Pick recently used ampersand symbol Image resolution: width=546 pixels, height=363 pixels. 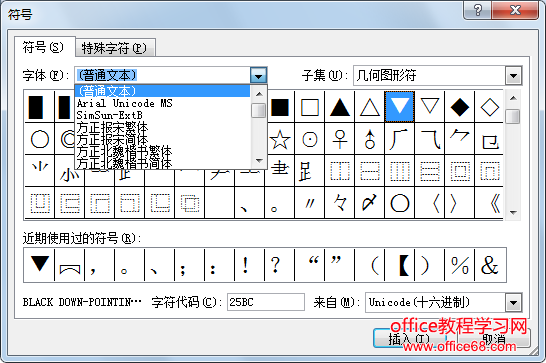coord(490,265)
